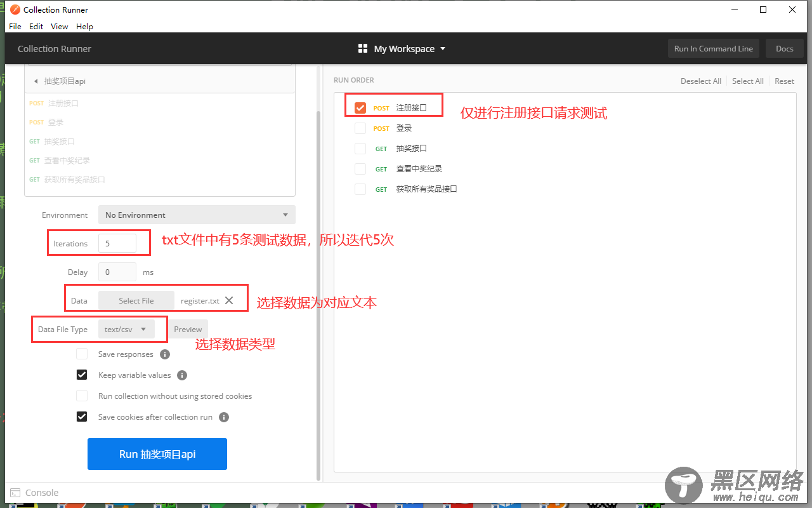Show info for Save responses
The image size is (812, 508).
165,354
